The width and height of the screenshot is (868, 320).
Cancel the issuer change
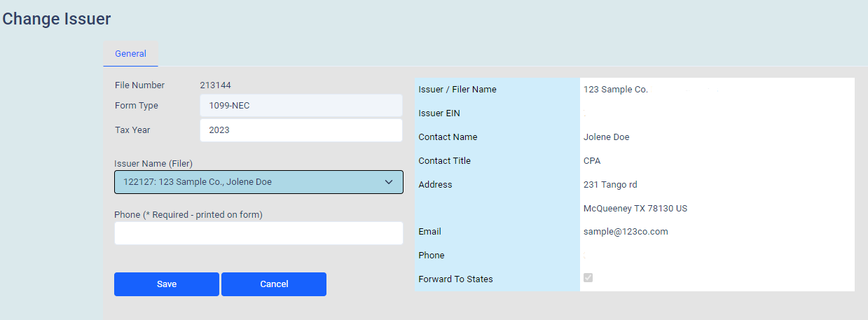(x=274, y=284)
